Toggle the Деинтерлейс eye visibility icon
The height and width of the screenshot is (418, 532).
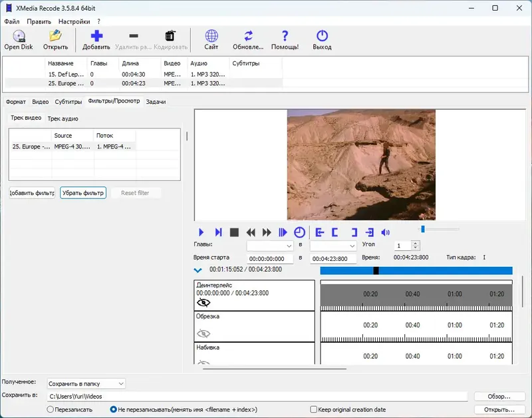(x=203, y=302)
